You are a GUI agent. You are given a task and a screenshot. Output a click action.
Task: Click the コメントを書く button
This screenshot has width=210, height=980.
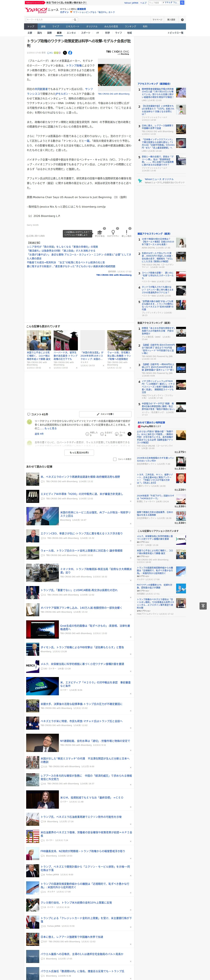pyautogui.click(x=105, y=414)
